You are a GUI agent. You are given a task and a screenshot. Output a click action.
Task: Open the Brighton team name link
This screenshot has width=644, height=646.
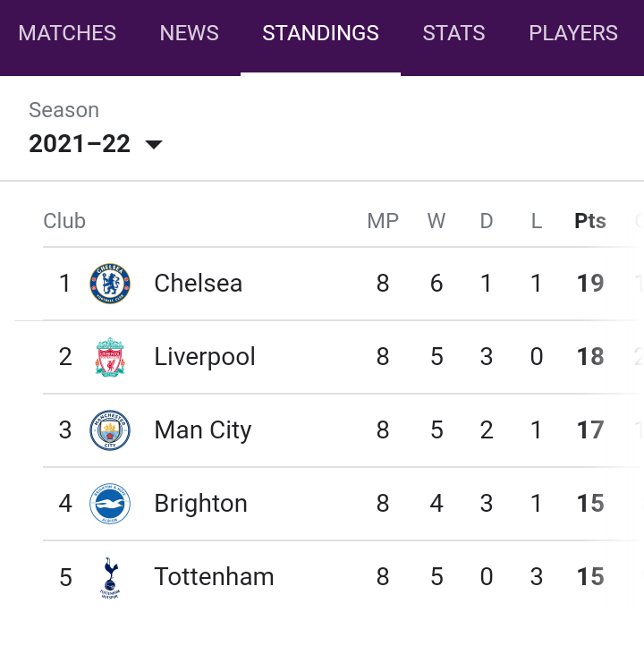coord(200,504)
